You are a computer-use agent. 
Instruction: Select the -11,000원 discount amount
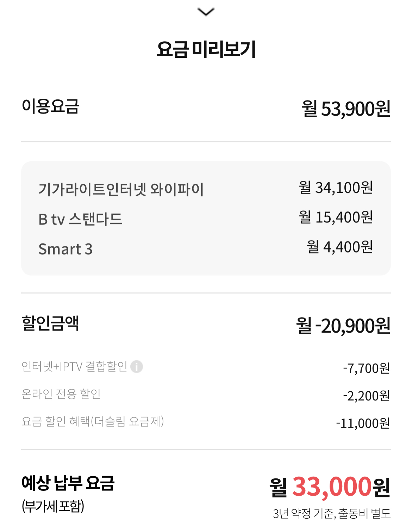[363, 423]
